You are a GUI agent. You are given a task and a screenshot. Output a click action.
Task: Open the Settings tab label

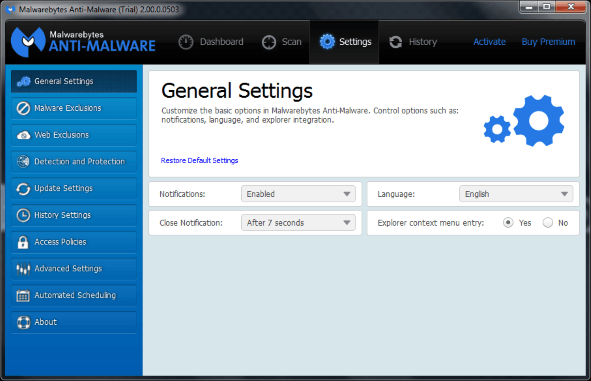355,42
